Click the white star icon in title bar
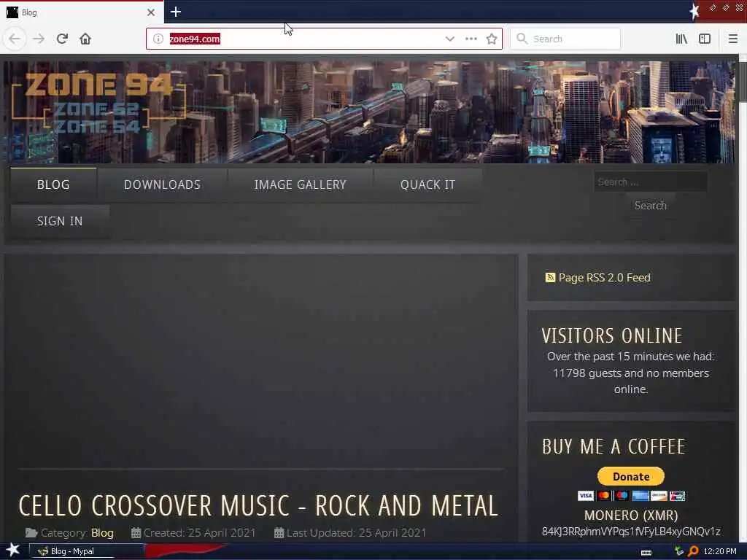The width and height of the screenshot is (747, 560). pos(694,12)
